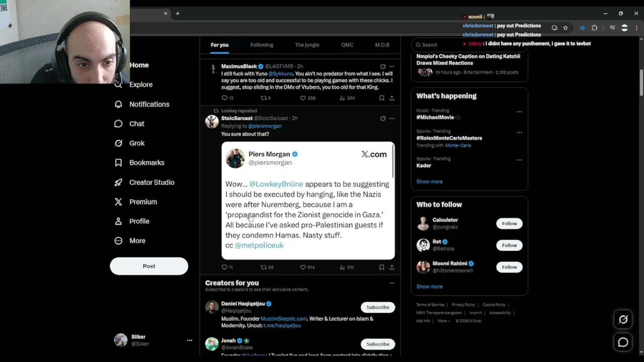
Task: Follow Calculator @yungcalc
Action: tap(509, 223)
